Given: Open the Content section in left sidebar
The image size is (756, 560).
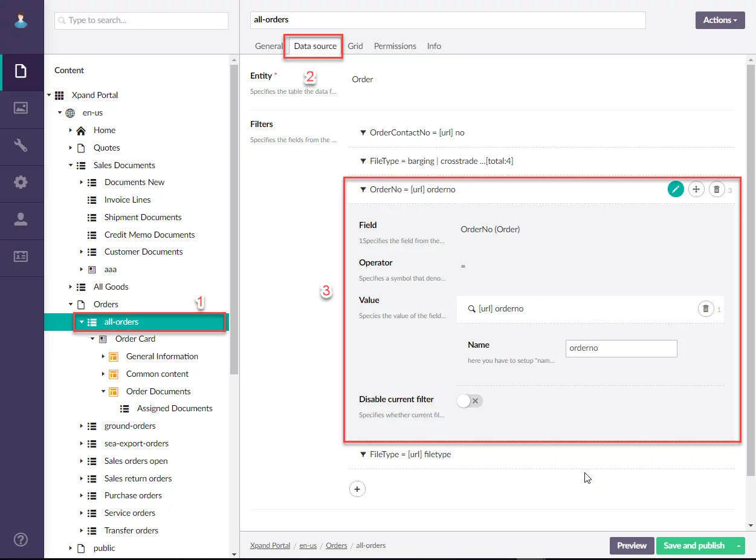Looking at the screenshot, I should click(x=21, y=72).
